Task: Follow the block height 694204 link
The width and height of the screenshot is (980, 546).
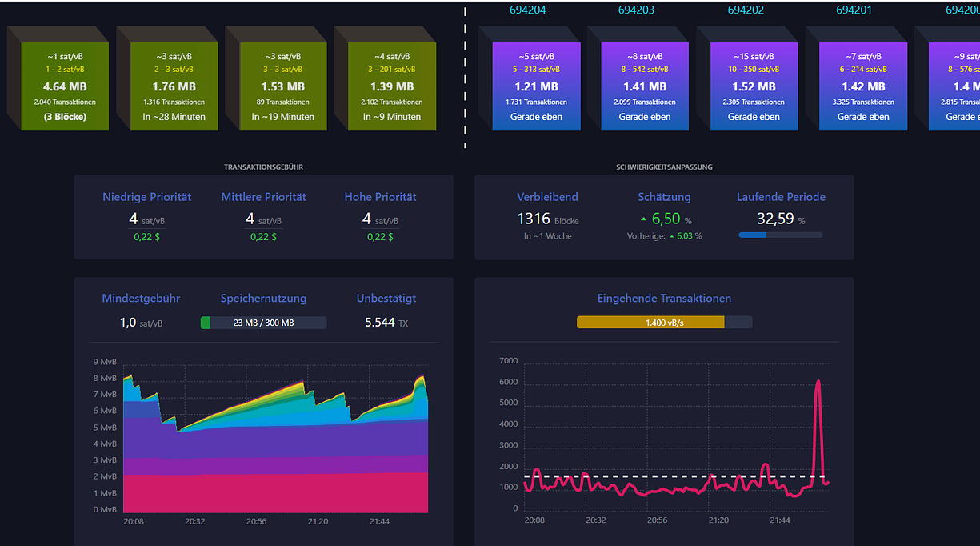Action: 528,10
